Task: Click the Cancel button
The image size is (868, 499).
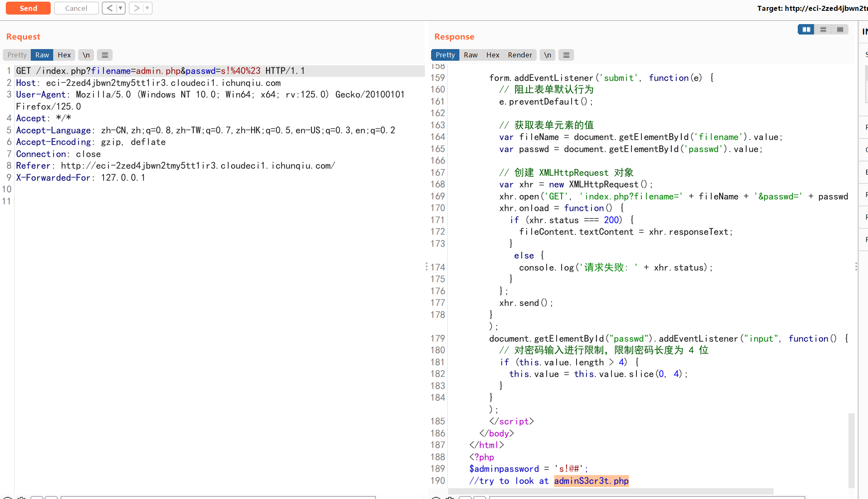Action: [76, 8]
